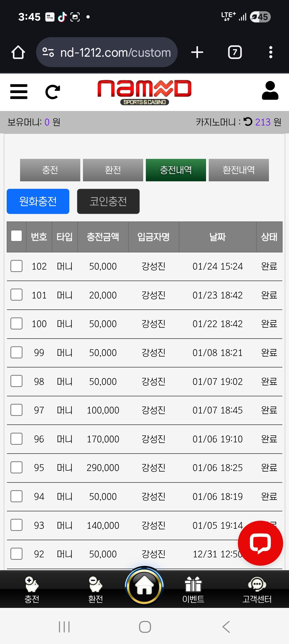Switch to the 환전내역 tab
Screen dimensions: 289x644
pyautogui.click(x=239, y=170)
